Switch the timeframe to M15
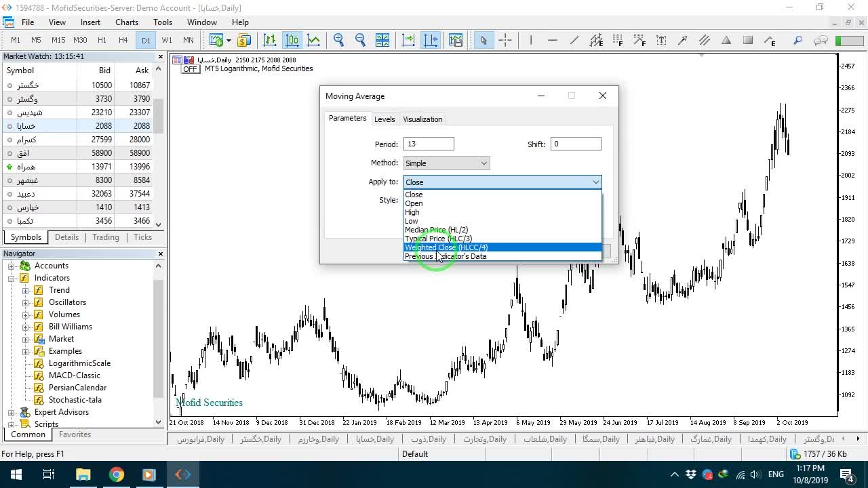 [x=58, y=40]
